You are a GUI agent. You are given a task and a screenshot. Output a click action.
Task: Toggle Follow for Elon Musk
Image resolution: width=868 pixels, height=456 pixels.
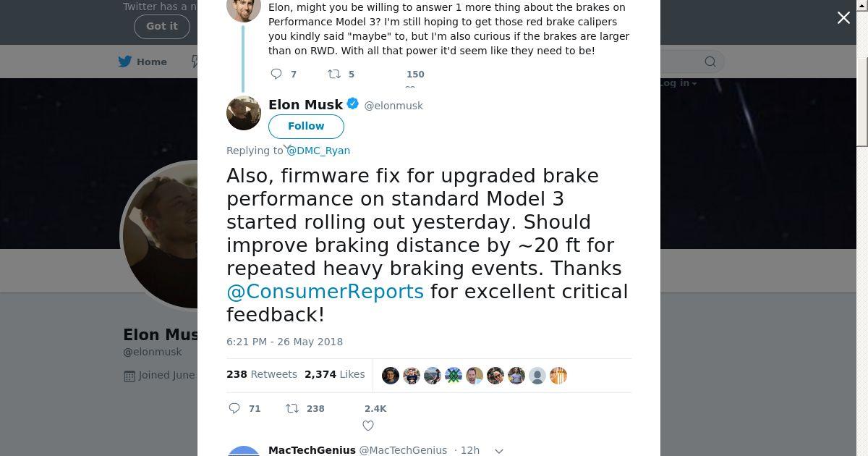(x=306, y=126)
